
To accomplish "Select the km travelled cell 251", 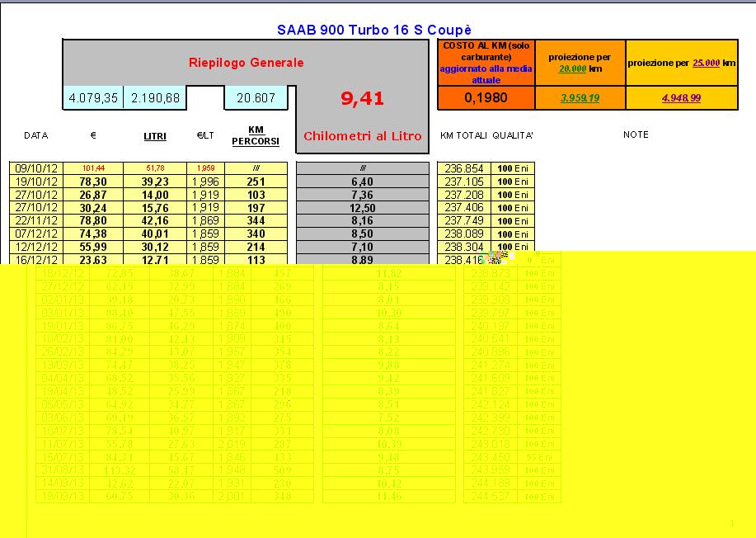I will tap(256, 182).
